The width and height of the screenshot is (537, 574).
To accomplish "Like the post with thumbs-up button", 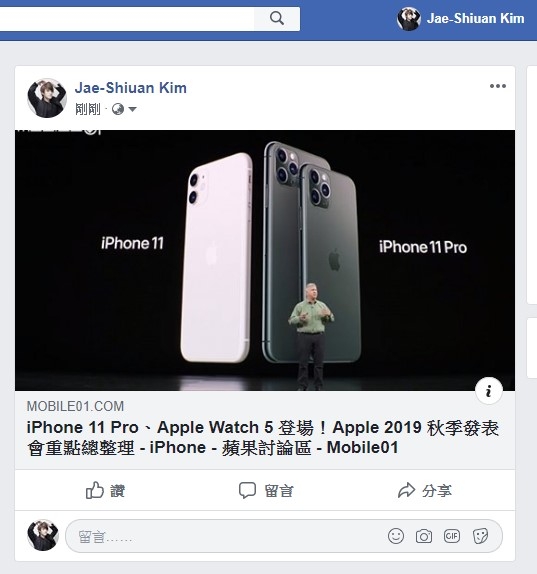I will click(105, 490).
